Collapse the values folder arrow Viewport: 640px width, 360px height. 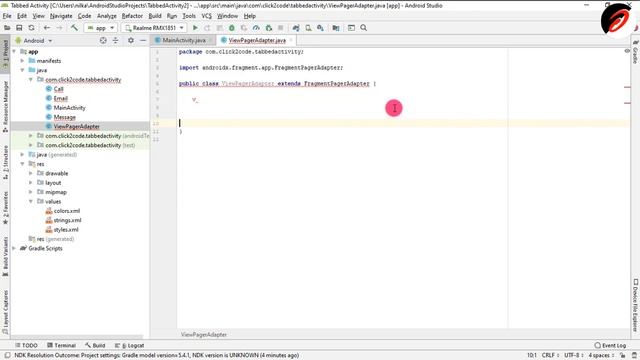(31, 202)
